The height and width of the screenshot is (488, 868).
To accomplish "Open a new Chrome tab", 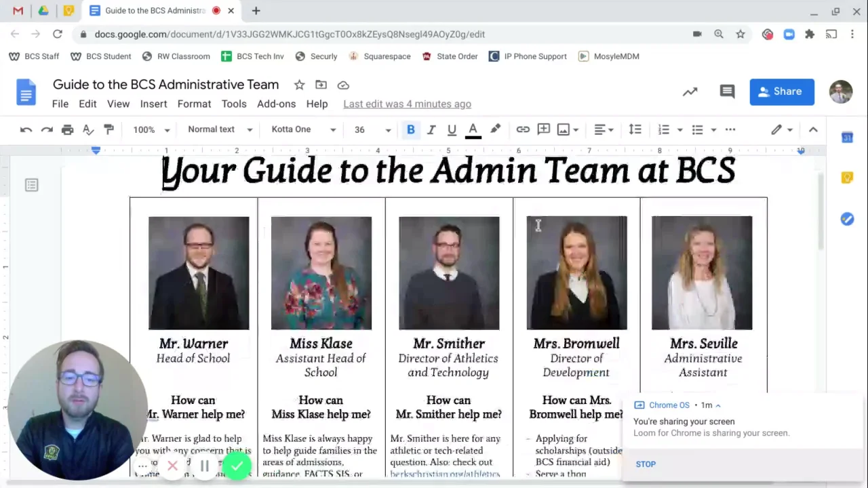I will tap(256, 11).
